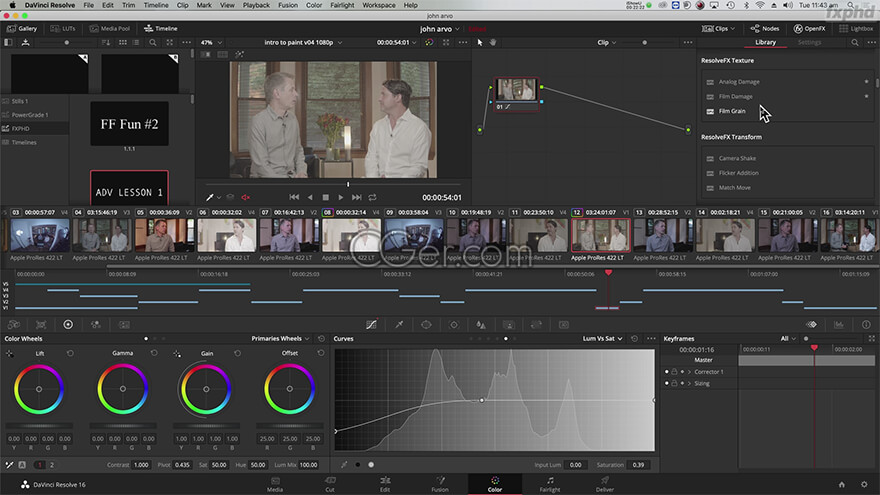The height and width of the screenshot is (495, 880).
Task: Open the Gallery panel button
Action: (x=22, y=29)
